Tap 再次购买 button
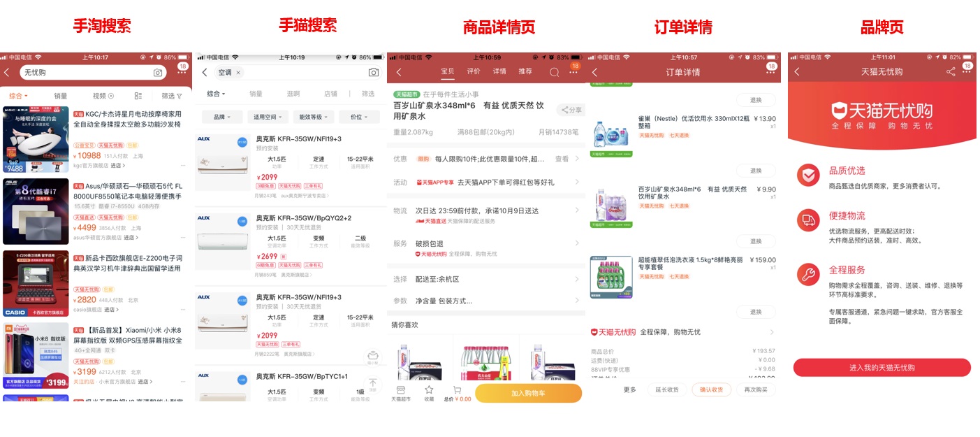 pos(756,389)
